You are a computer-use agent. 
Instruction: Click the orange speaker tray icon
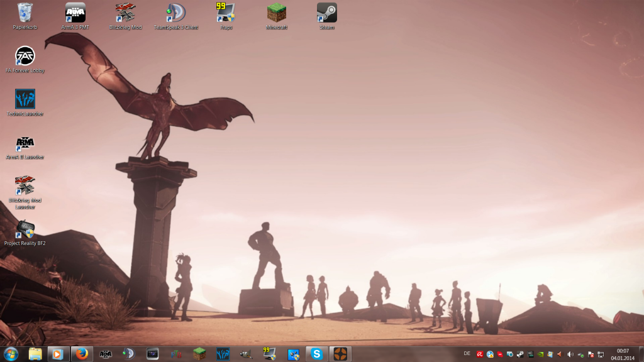[x=560, y=354]
